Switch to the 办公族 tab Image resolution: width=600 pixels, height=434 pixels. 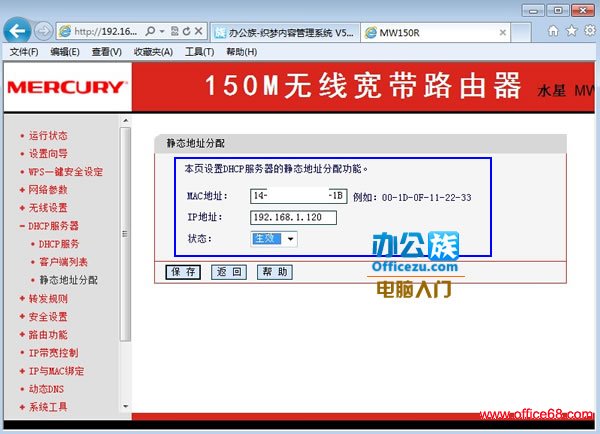(x=285, y=33)
